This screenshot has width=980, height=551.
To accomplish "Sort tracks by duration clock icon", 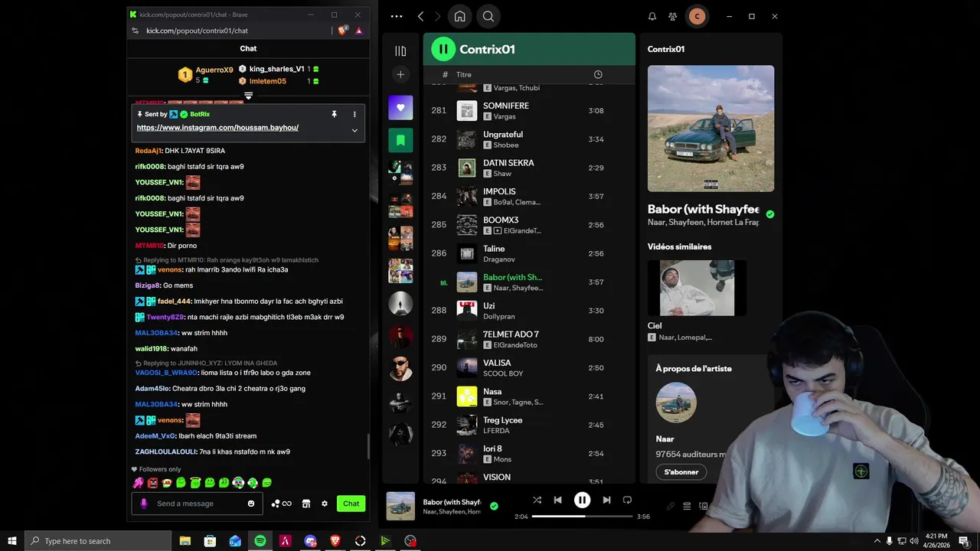I will pos(598,74).
